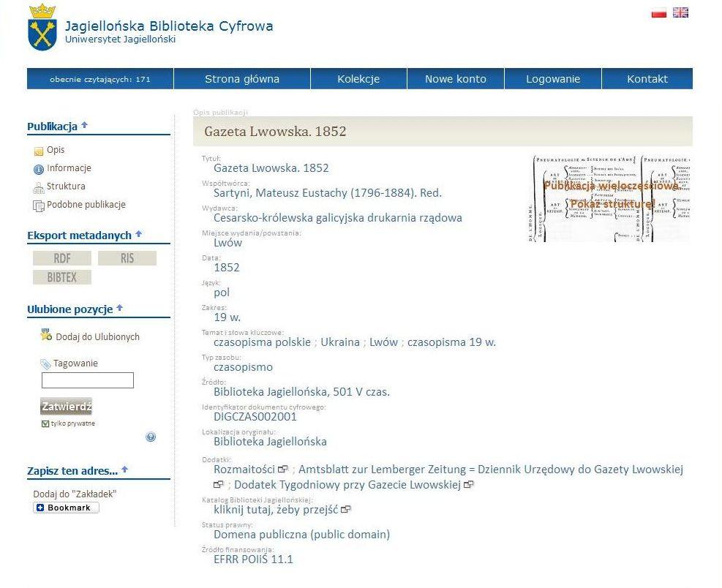
Task: Collapse the 'Zapisz ten adres...' section arrow
Action: (x=125, y=470)
